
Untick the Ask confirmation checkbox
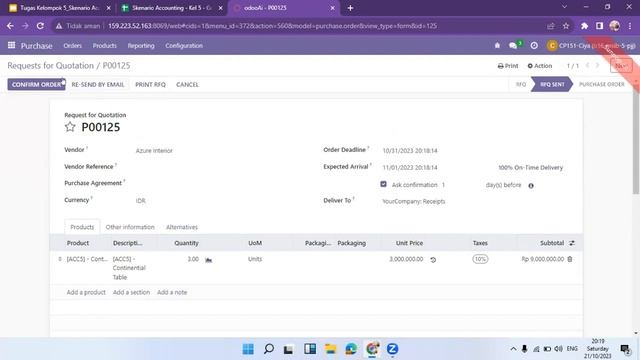tap(383, 184)
